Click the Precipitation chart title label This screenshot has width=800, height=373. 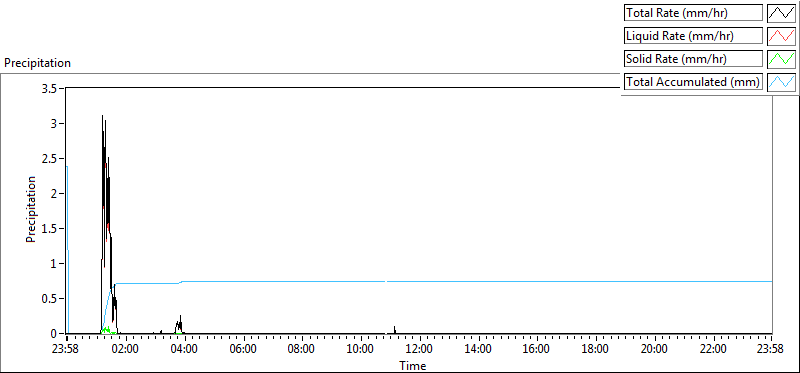point(37,63)
